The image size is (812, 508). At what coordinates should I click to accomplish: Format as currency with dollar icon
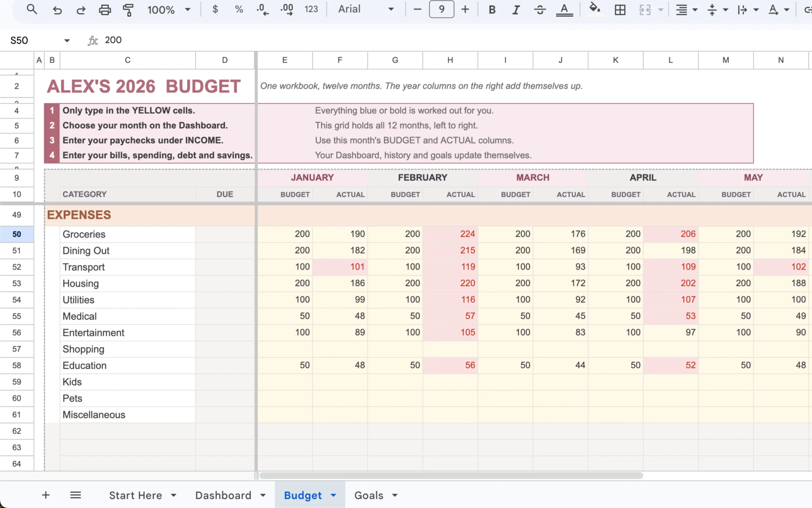point(215,9)
